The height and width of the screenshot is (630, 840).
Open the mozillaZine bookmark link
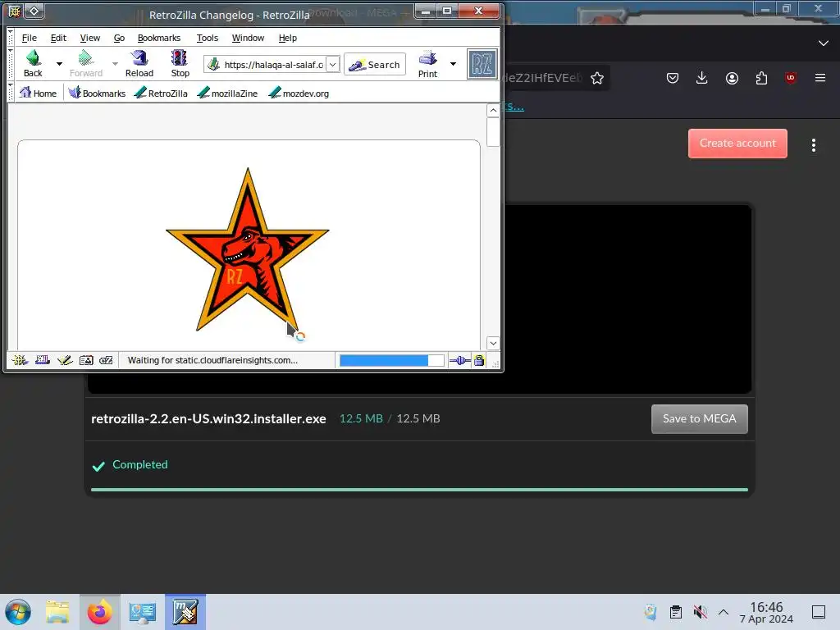227,94
